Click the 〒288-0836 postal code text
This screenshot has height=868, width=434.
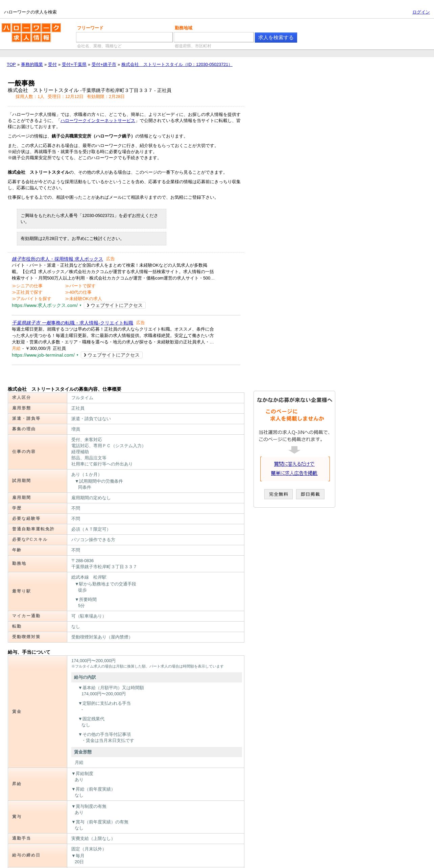tap(82, 561)
